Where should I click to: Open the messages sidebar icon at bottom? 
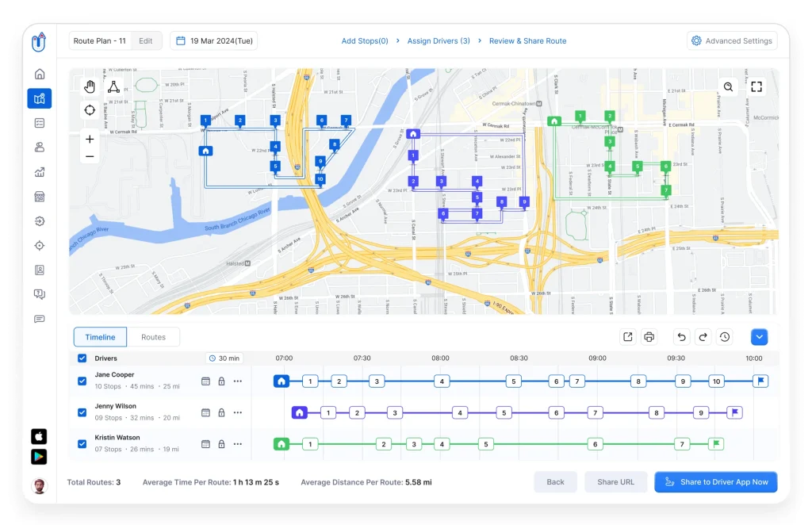40,319
